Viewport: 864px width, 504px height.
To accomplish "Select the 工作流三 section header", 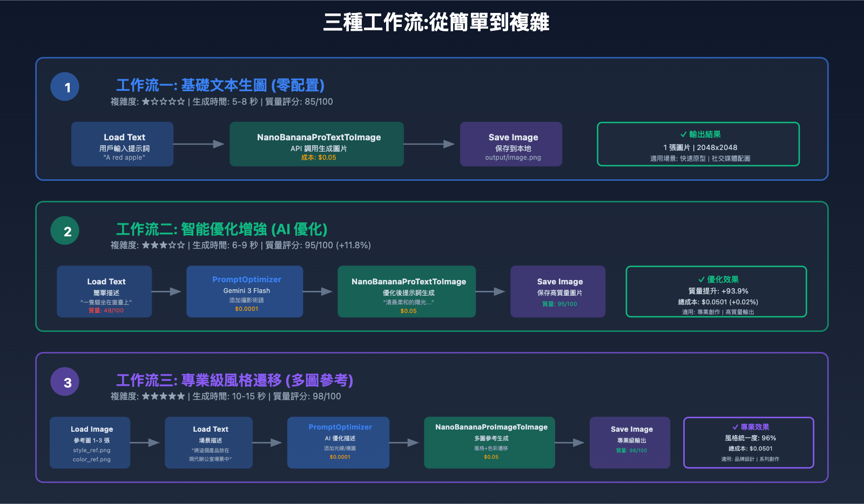I will [236, 381].
